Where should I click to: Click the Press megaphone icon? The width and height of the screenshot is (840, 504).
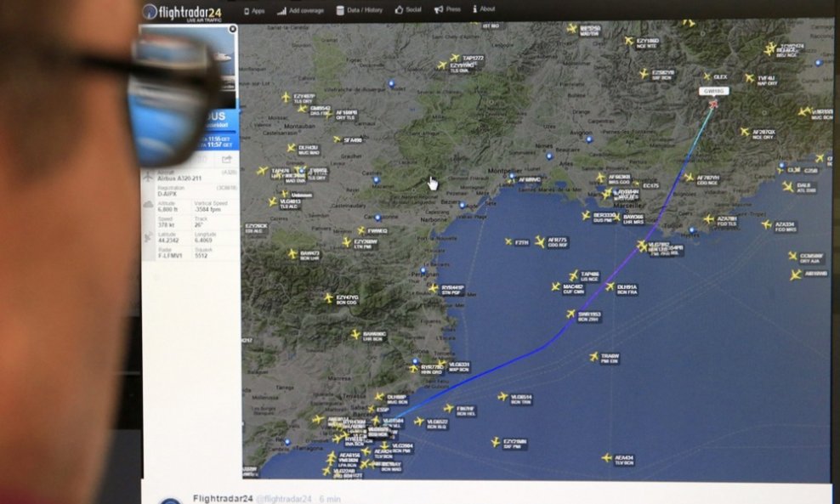tap(439, 11)
